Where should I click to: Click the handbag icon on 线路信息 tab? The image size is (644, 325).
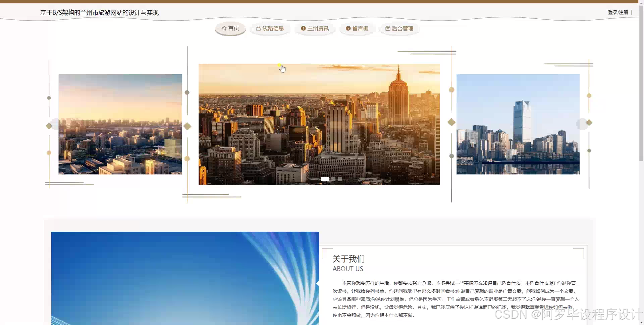tap(258, 29)
